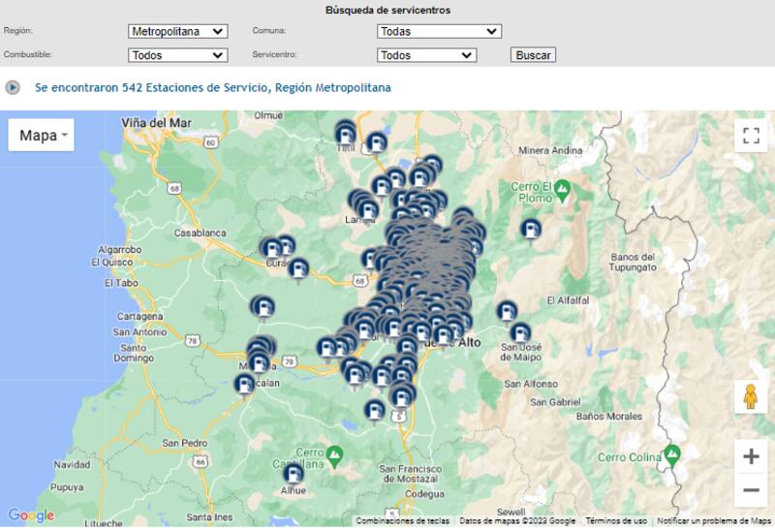
Task: Click the Cerro Colina mountain marker
Action: (671, 454)
